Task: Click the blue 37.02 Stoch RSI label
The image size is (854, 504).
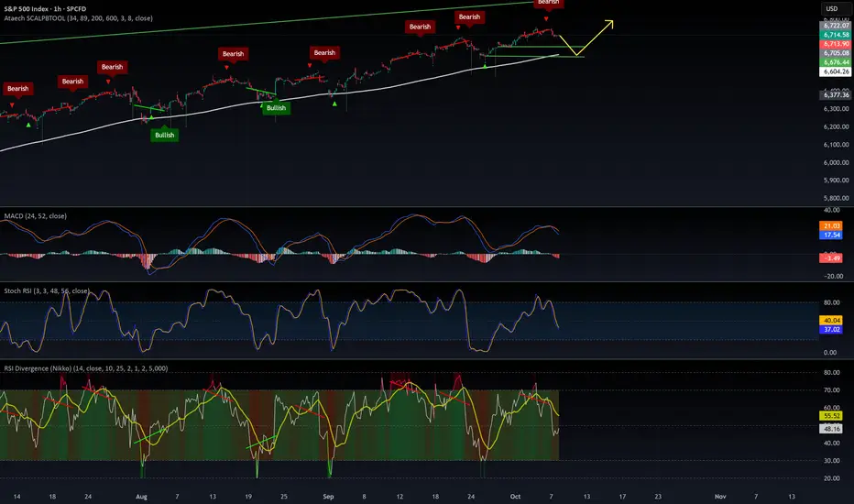Action: (830, 330)
